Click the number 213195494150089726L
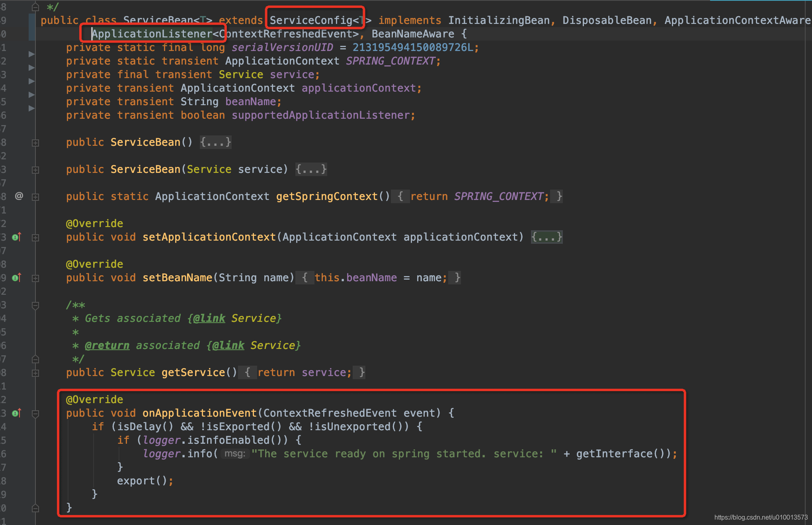The image size is (812, 525). point(413,47)
